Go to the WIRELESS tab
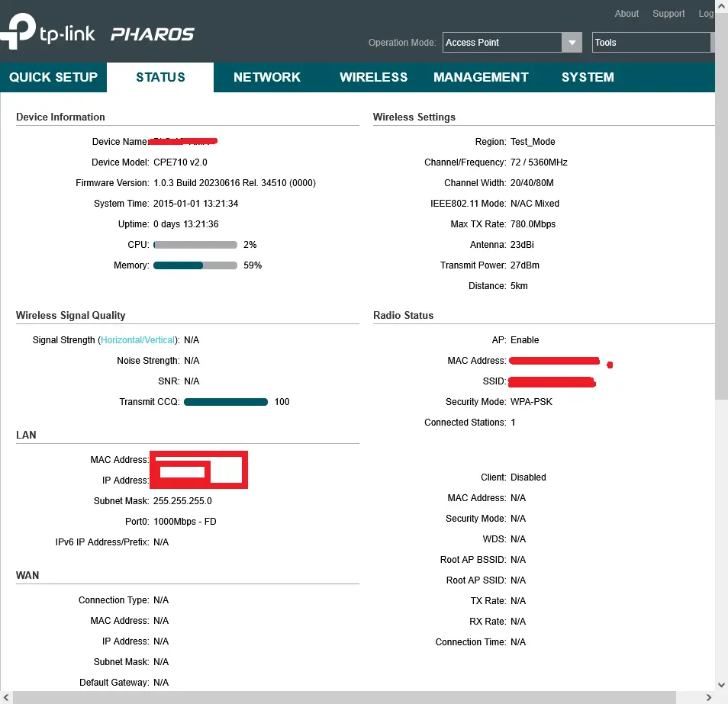The image size is (728, 704). pyautogui.click(x=373, y=77)
